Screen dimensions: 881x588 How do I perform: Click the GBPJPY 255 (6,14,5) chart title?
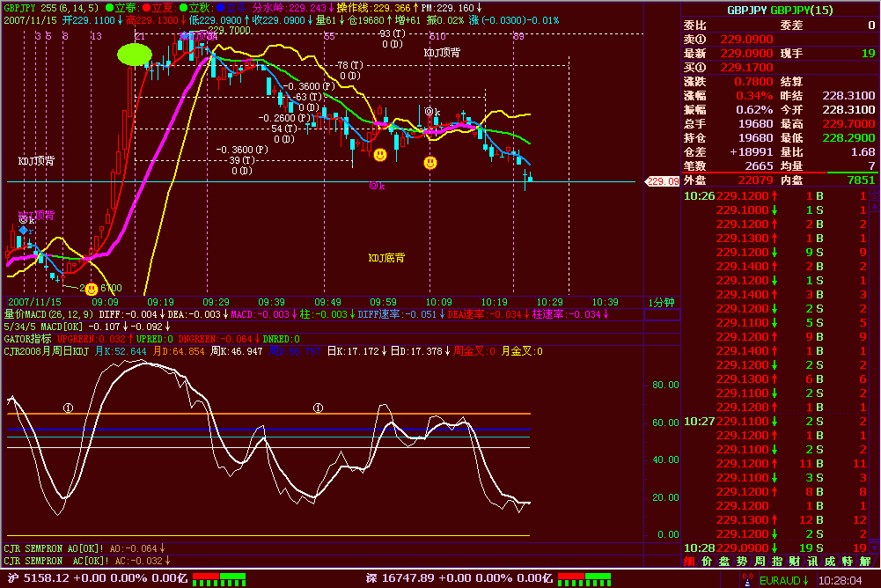tap(51, 8)
